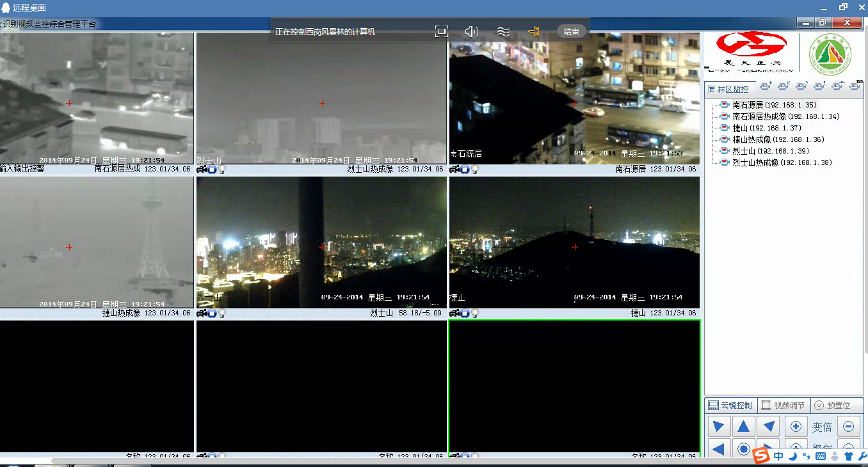Click zoom out minus beside 变倍
The image size is (868, 467).
(x=848, y=427)
